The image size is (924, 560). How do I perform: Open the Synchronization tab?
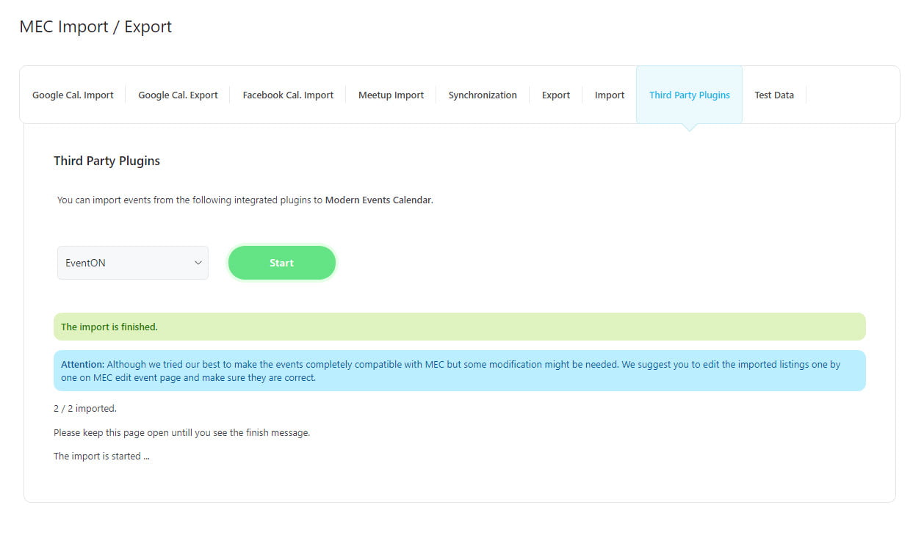(x=483, y=95)
